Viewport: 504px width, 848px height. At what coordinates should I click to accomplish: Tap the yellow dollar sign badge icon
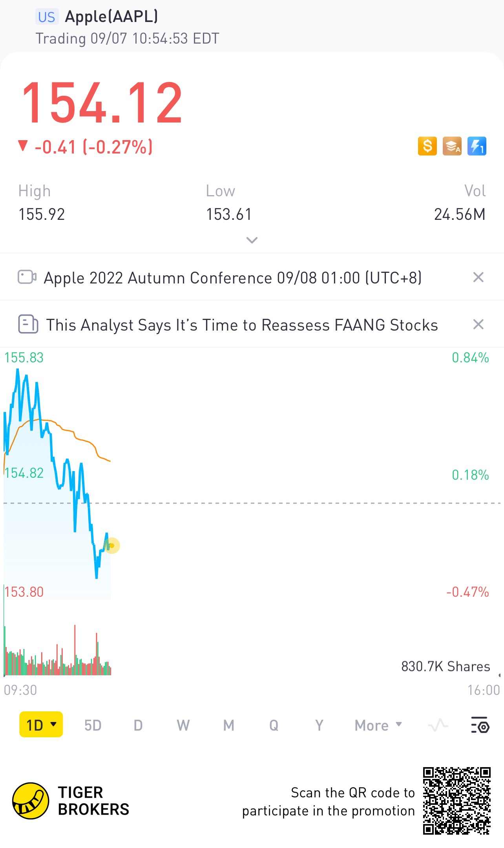click(427, 146)
